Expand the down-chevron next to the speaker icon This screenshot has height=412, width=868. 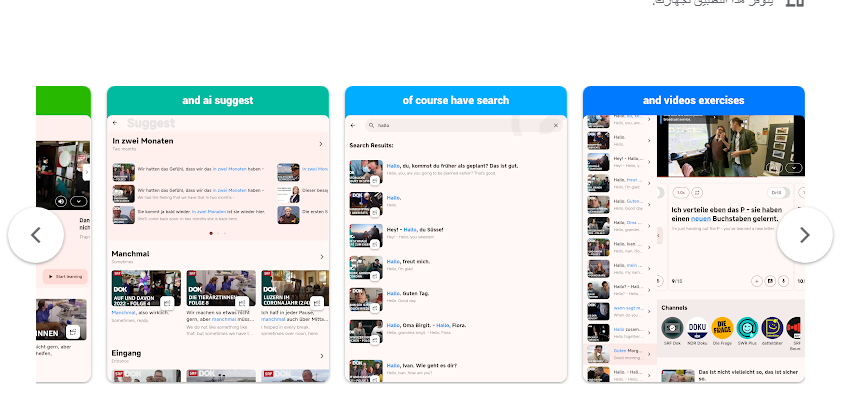coord(79,201)
